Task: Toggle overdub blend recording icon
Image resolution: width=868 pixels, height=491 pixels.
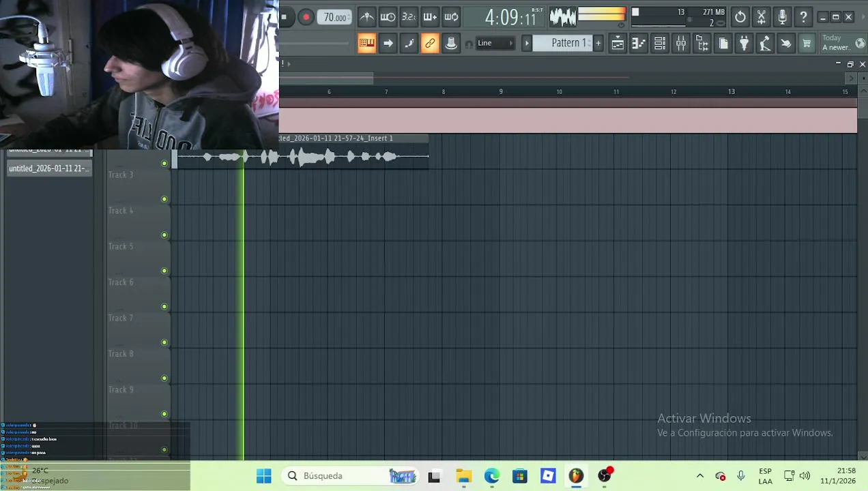Action: 430,17
